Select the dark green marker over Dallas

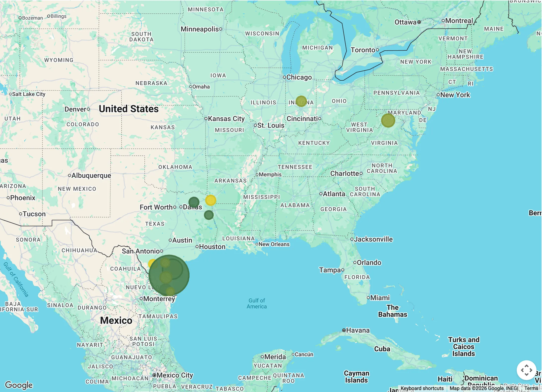(194, 202)
